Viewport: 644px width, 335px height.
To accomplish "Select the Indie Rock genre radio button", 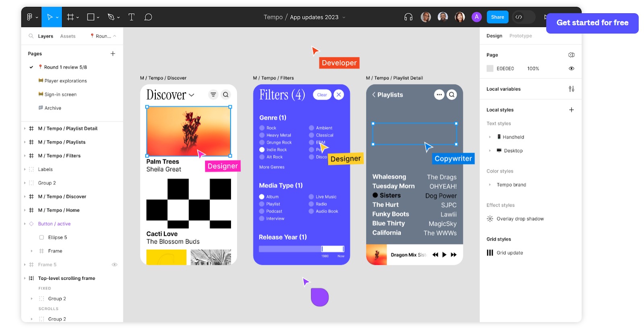I will [262, 150].
